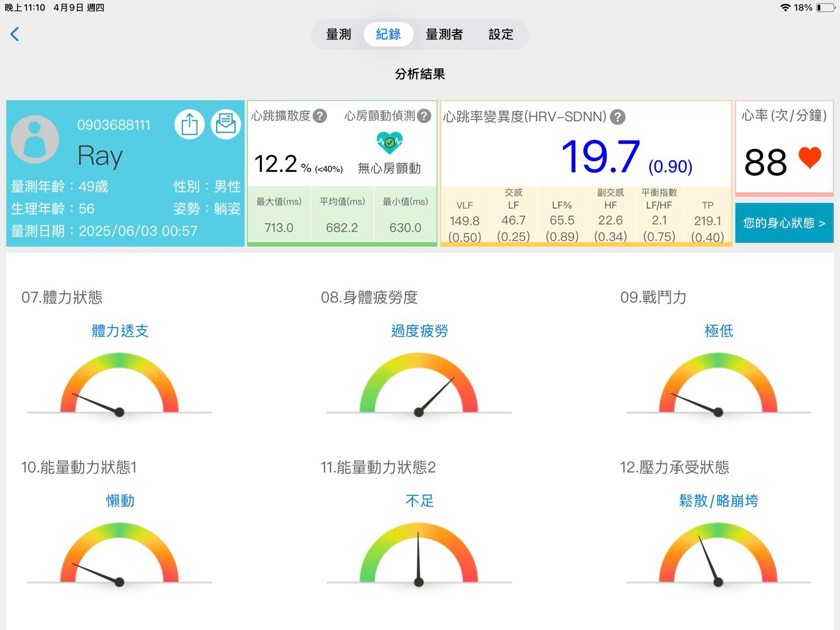840x630 pixels.
Task: Select the 紀錄 tab
Action: click(x=388, y=34)
